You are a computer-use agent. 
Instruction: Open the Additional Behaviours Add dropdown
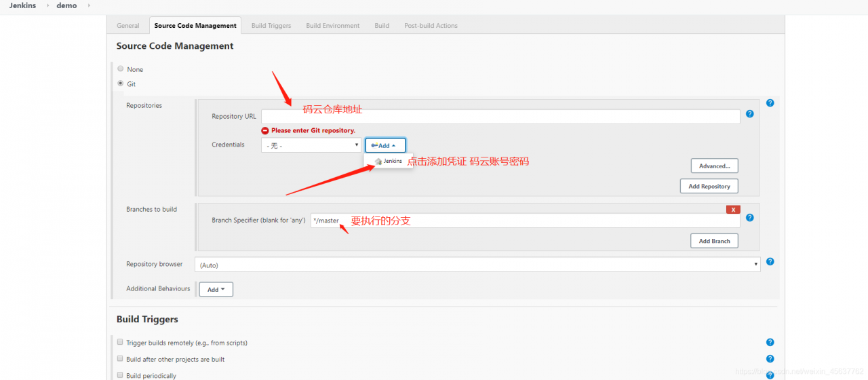[x=216, y=289]
